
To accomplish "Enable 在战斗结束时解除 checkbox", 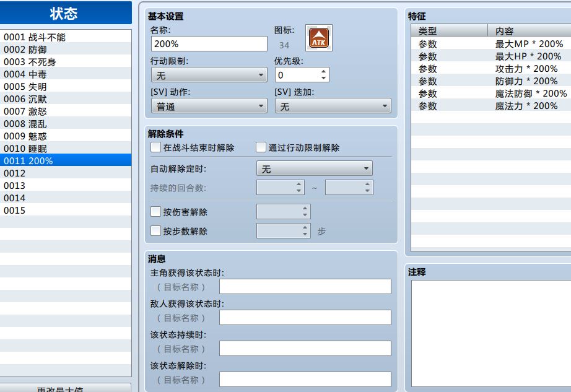I will coord(155,147).
